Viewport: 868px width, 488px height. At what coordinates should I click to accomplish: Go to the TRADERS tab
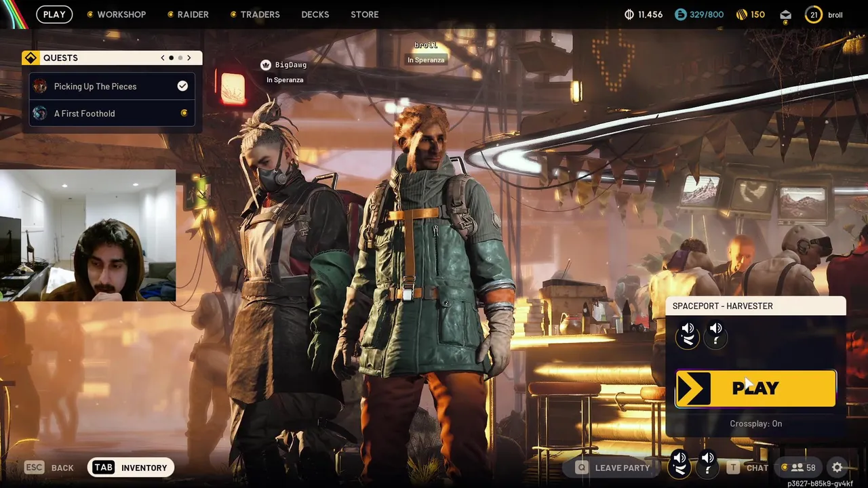[x=255, y=14]
